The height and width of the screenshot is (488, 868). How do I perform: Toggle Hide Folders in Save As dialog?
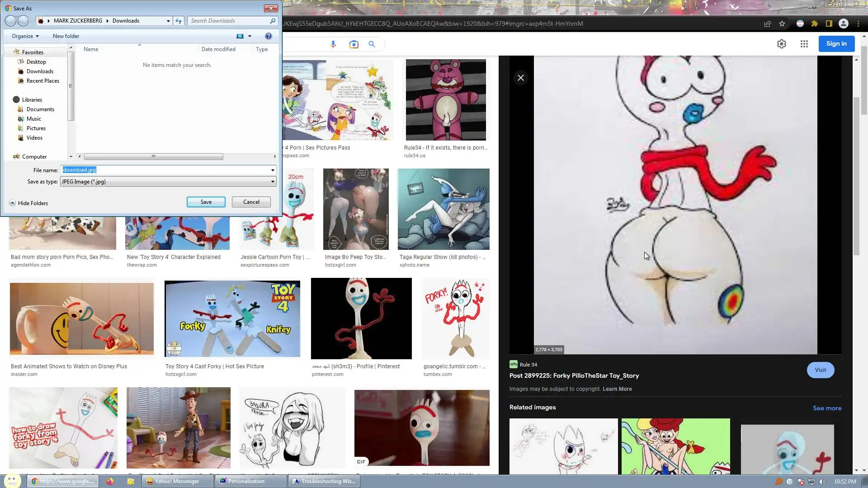[28, 203]
